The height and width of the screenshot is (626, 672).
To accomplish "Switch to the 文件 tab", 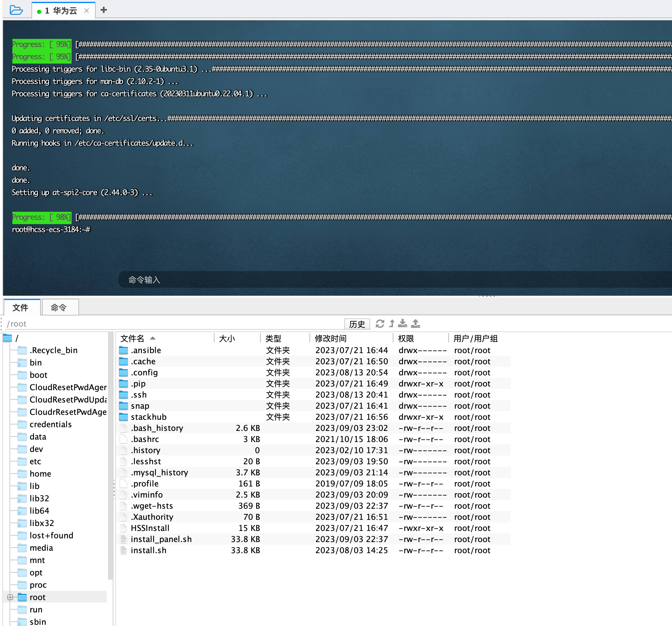I will click(20, 307).
